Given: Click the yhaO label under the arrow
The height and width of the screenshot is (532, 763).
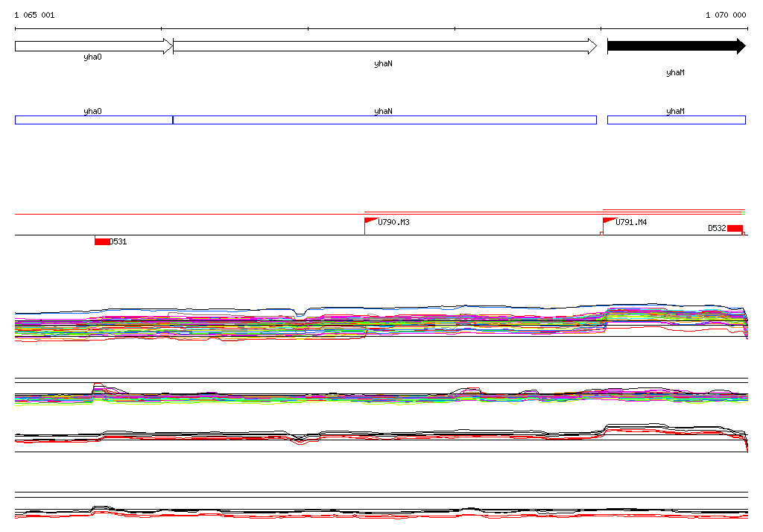Looking at the screenshot, I should pyautogui.click(x=92, y=57).
